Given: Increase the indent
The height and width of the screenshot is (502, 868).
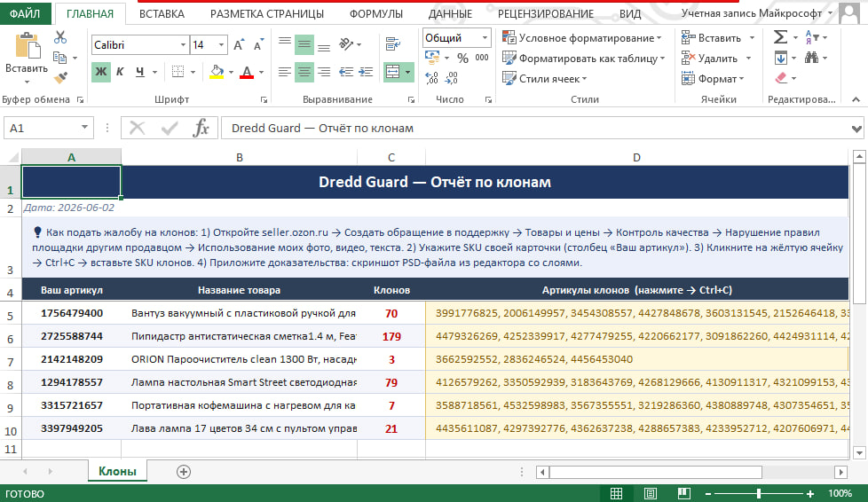Looking at the screenshot, I should pyautogui.click(x=366, y=72).
